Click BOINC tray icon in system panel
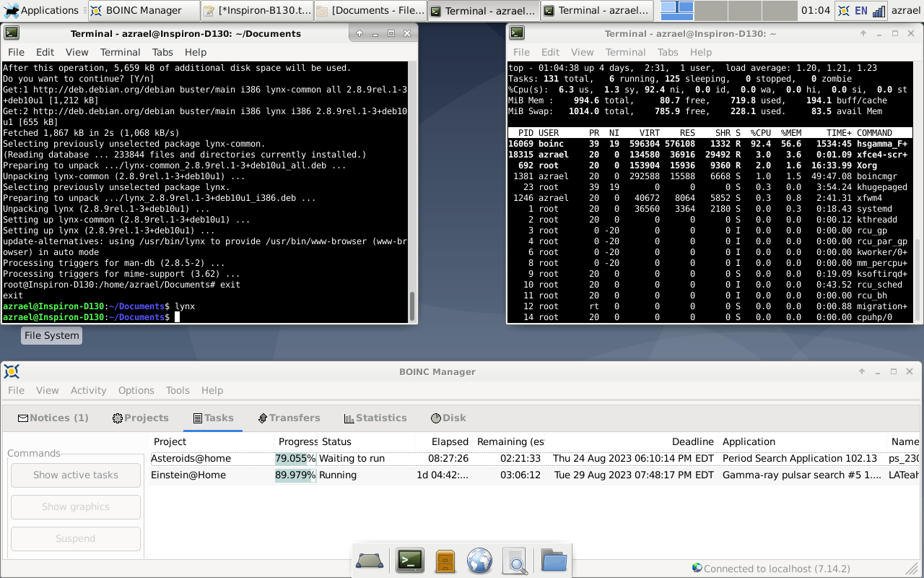The height and width of the screenshot is (578, 924). (x=844, y=10)
